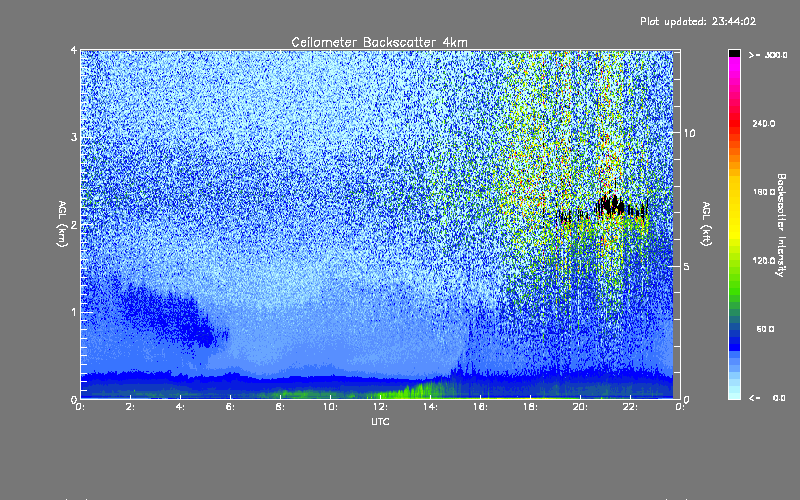The height and width of the screenshot is (500, 800).
Task: Click the "60.0" colorbar value
Action: pos(765,329)
